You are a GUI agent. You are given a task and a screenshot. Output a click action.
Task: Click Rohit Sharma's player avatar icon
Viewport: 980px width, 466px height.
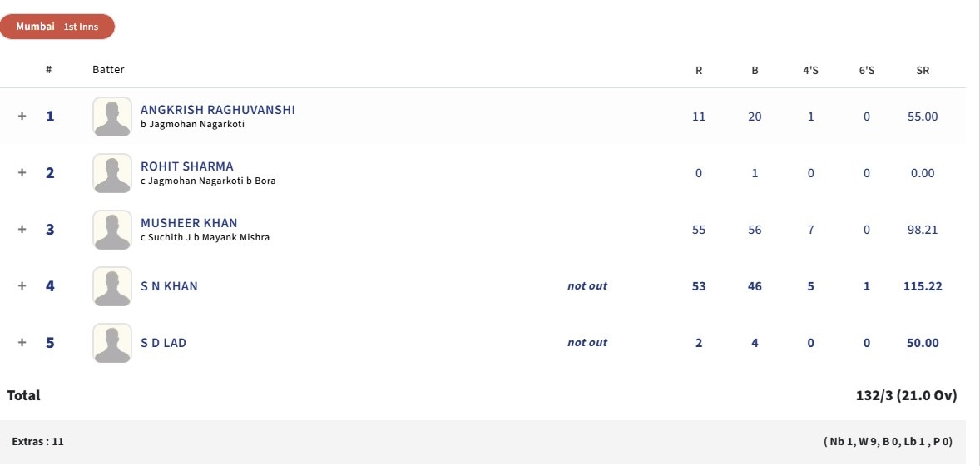pos(111,173)
